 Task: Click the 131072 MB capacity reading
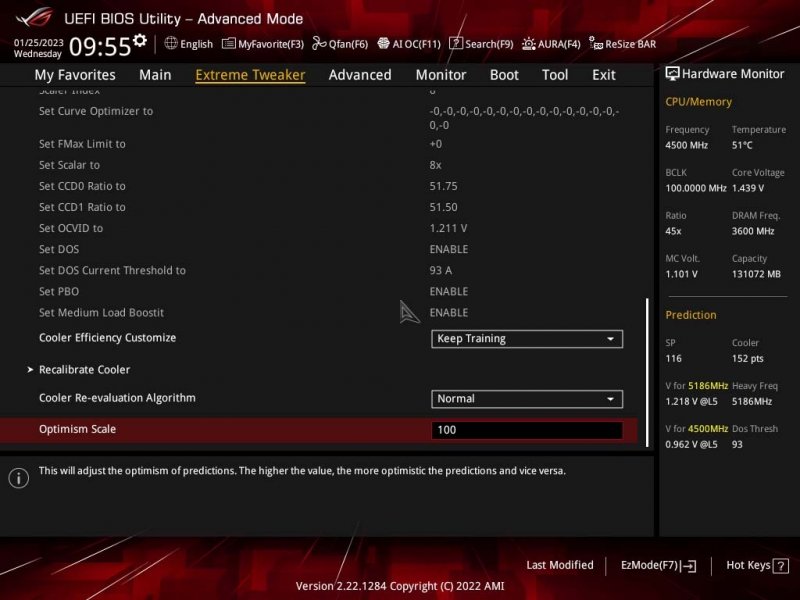(x=756, y=274)
